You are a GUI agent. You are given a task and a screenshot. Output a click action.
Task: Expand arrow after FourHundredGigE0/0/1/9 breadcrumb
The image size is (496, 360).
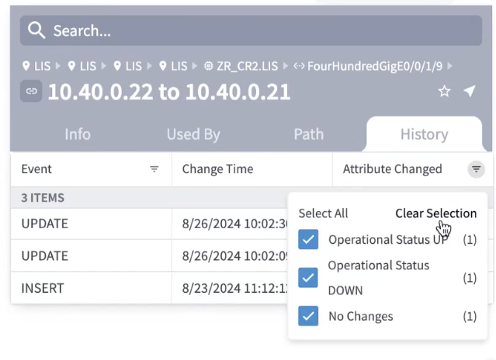point(450,66)
